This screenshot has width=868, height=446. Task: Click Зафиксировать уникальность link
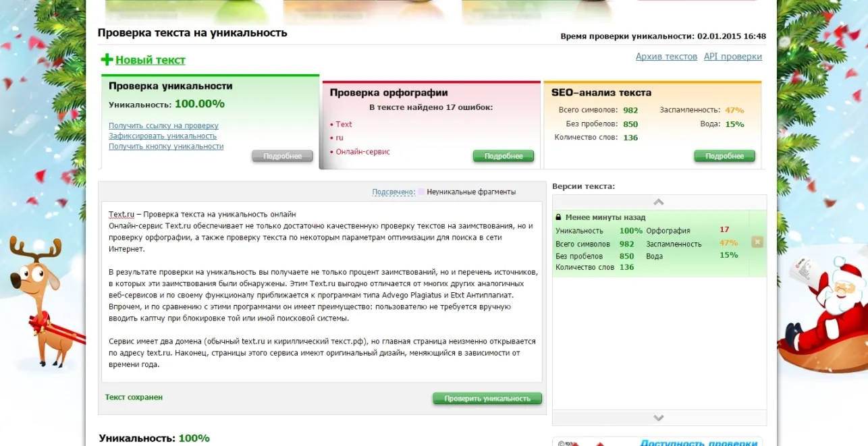point(163,136)
